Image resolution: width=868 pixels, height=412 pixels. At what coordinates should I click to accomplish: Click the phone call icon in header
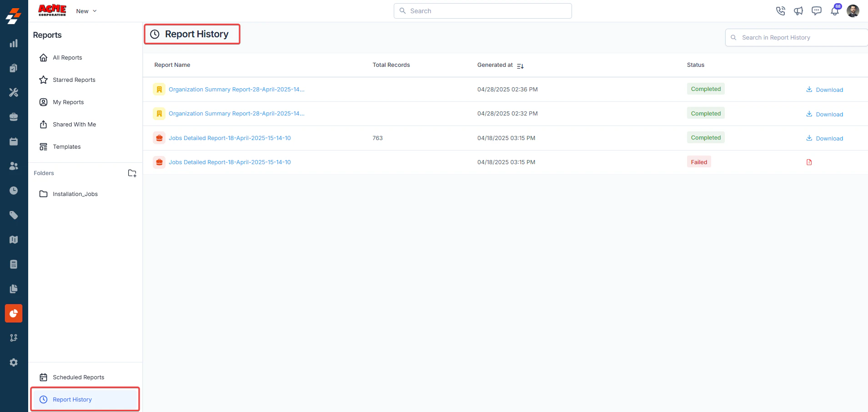781,11
